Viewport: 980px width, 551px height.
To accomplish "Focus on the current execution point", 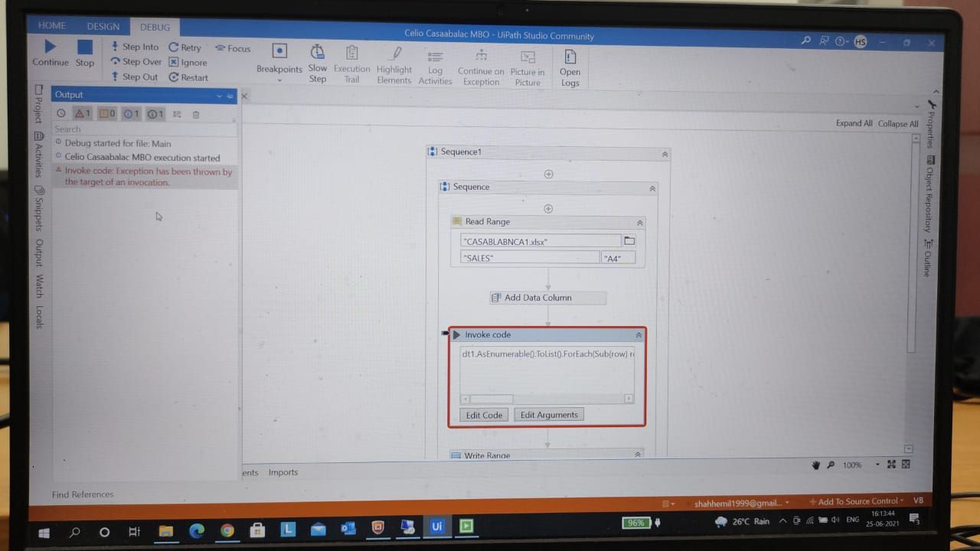I will [233, 48].
